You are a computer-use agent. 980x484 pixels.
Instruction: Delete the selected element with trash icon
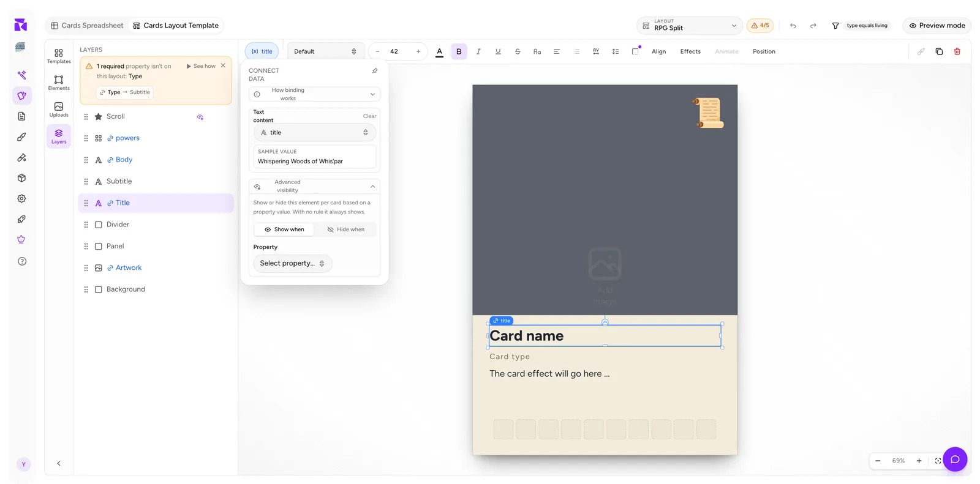(957, 51)
